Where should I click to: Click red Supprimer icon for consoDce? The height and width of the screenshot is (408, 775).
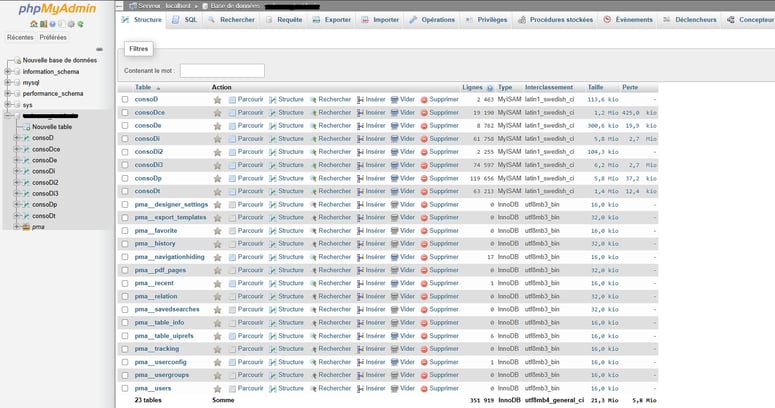[424, 113]
